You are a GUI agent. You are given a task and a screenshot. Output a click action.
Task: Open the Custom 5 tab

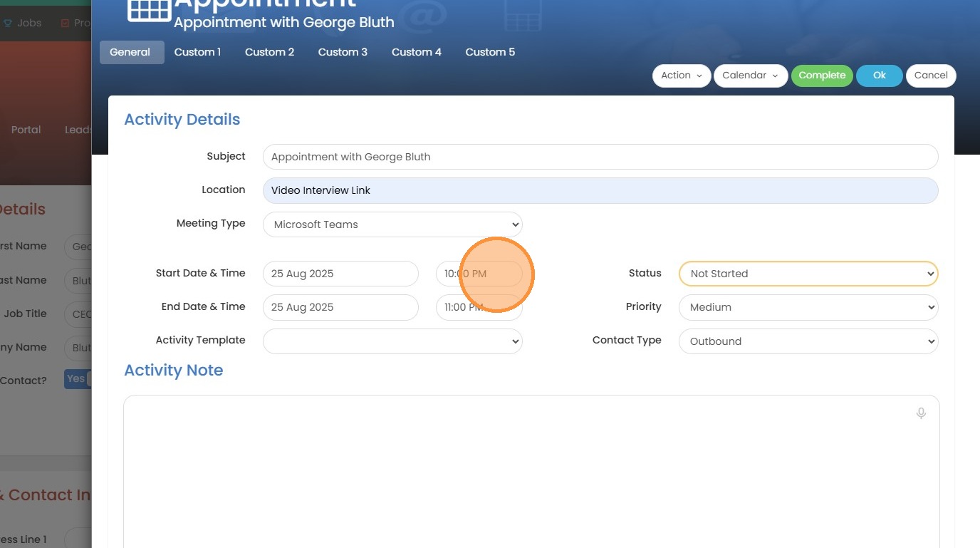(490, 52)
